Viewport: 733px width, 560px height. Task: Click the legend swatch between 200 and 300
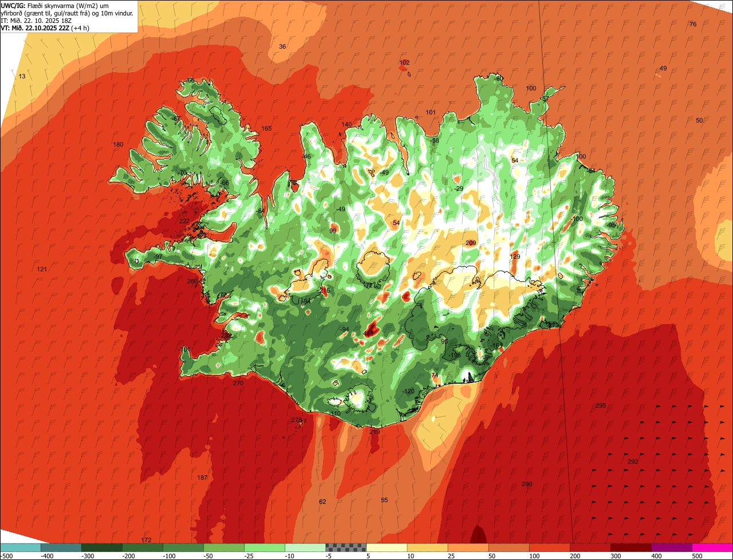pos(590,547)
